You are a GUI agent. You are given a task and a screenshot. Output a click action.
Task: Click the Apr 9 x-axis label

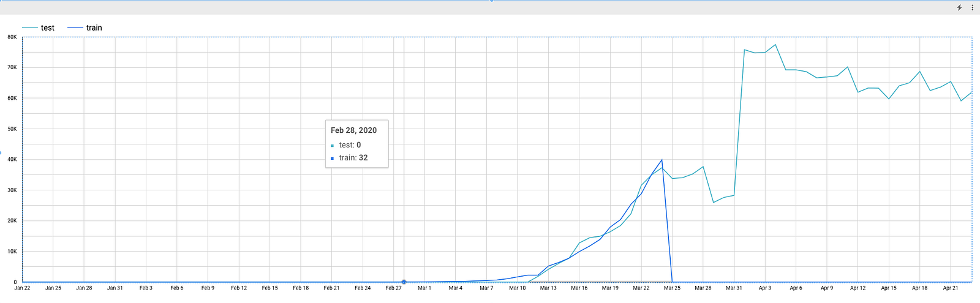(x=827, y=288)
